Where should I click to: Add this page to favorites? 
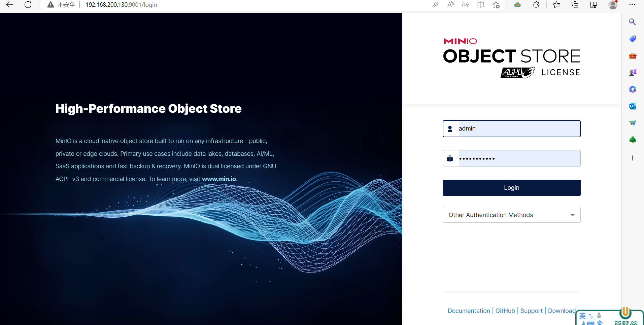[x=496, y=5]
